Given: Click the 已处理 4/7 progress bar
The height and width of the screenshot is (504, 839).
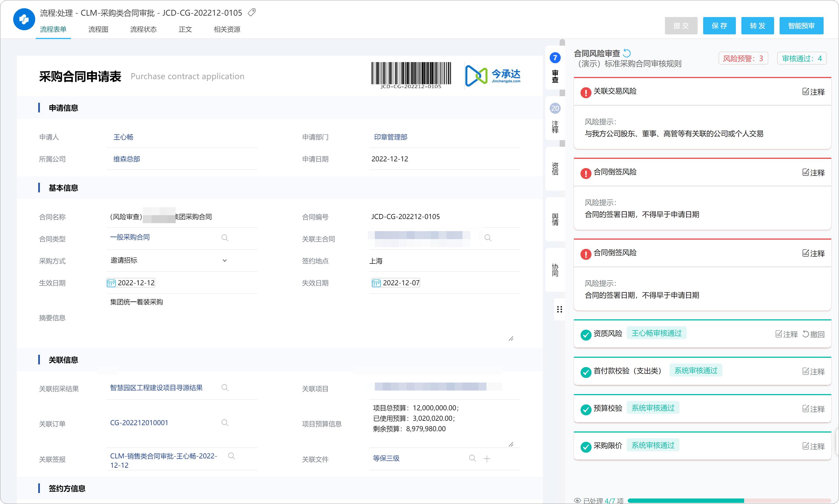Looking at the screenshot, I should (x=729, y=501).
